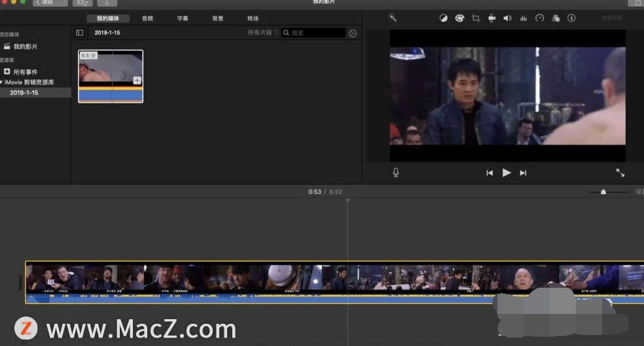Click the viewer video preview
Screen dimensions: 644x346
point(508,95)
